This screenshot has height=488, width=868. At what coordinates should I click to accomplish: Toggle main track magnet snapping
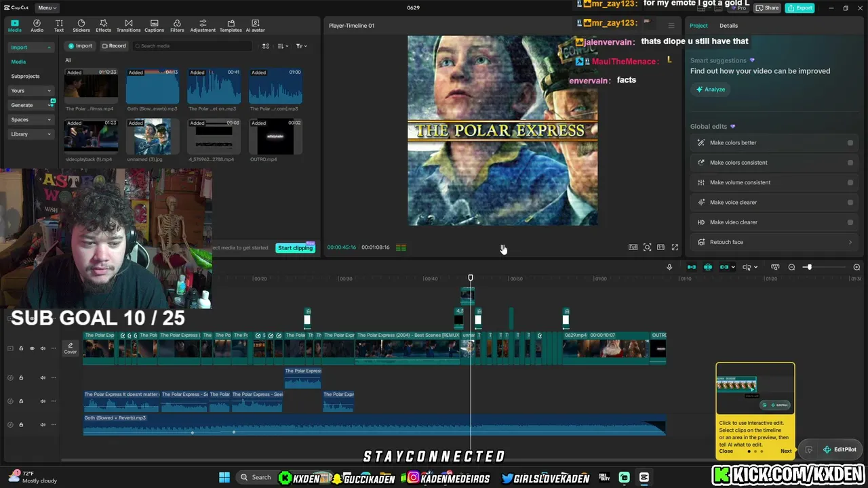click(x=692, y=267)
